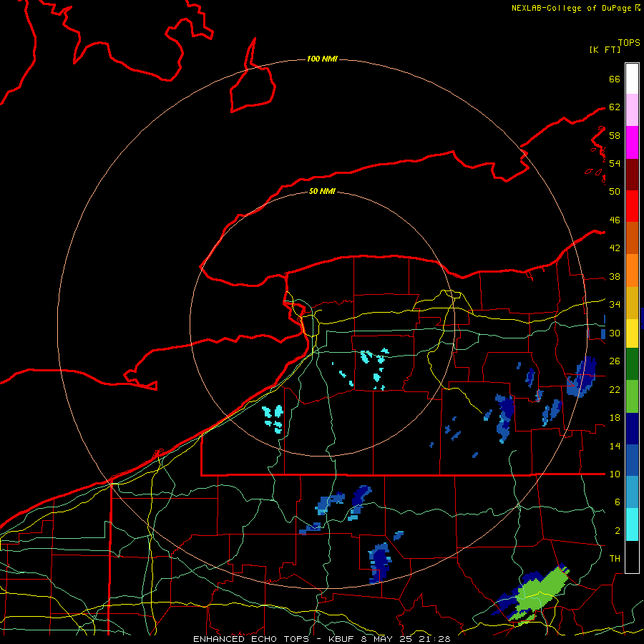Viewport: 644px width, 644px height.
Task: Click the 38 value on the scale
Action: pyautogui.click(x=615, y=277)
